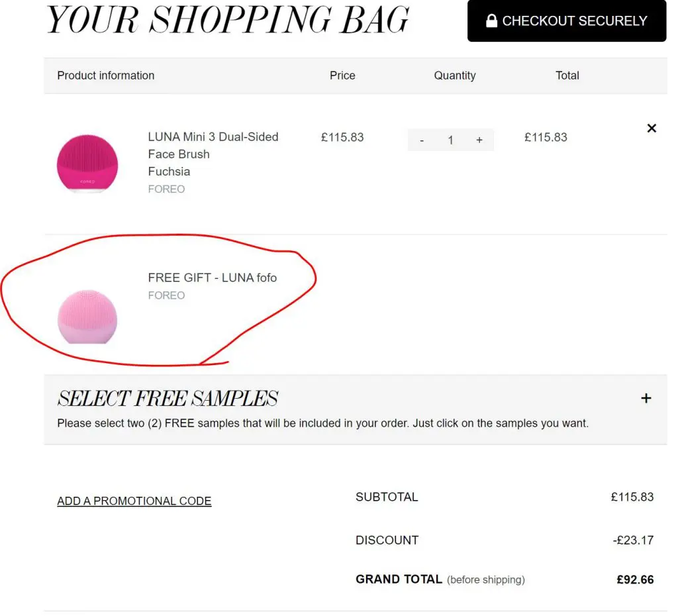
Task: Expand the Select Free Samples section
Action: tap(646, 398)
